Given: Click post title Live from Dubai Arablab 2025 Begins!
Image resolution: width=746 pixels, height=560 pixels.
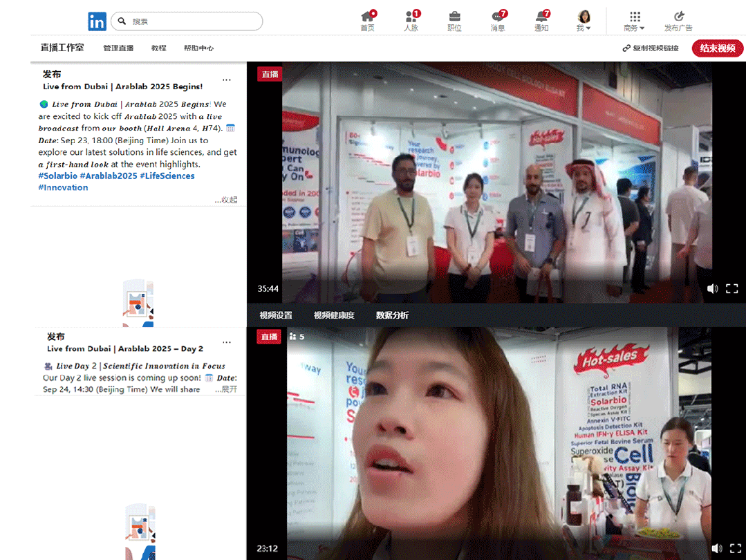Looking at the screenshot, I should [x=123, y=86].
